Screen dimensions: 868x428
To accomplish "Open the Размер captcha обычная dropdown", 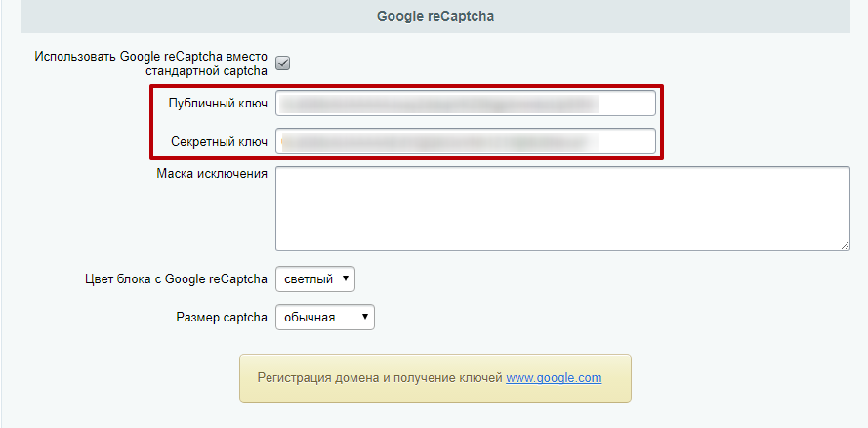I will 325,318.
